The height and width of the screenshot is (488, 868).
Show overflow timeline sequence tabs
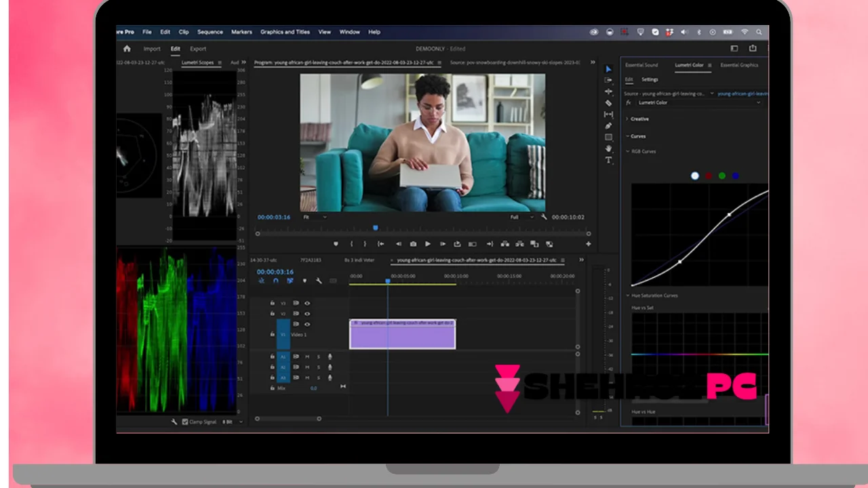tap(581, 260)
